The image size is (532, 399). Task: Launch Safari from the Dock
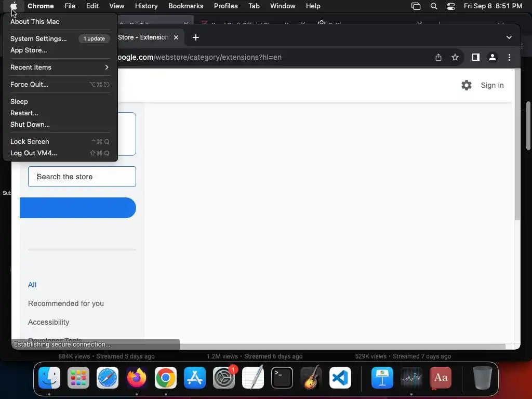tap(108, 378)
